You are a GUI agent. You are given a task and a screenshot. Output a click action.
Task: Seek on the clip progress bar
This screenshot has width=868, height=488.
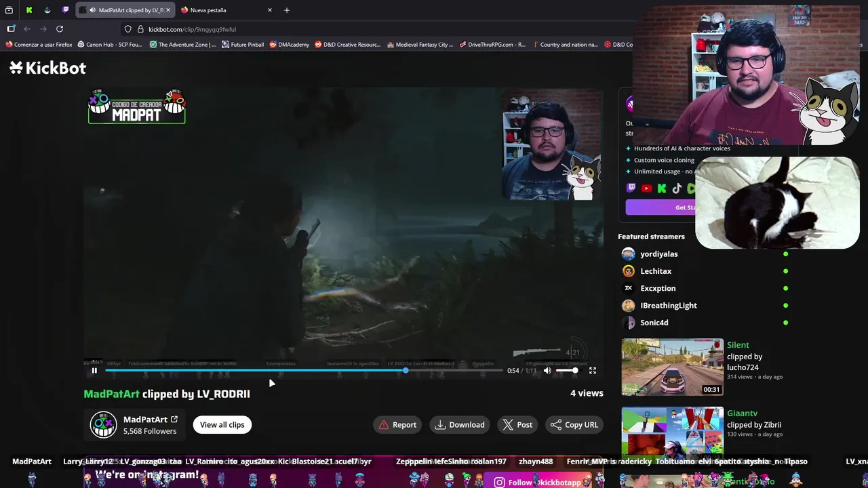[304, 371]
